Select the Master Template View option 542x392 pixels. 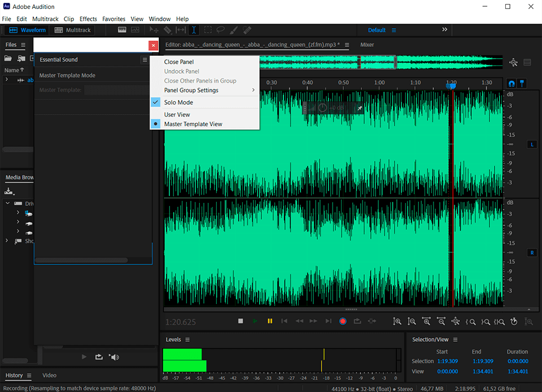point(193,124)
